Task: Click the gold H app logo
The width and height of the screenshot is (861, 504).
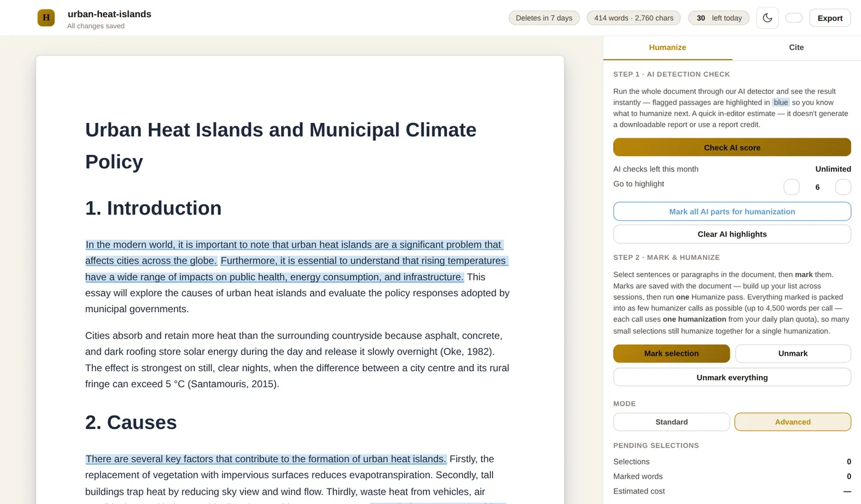Action: click(46, 18)
